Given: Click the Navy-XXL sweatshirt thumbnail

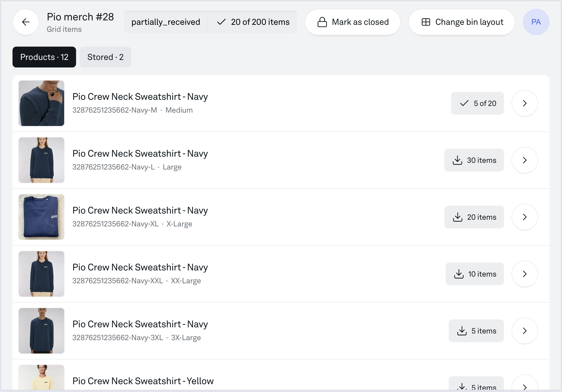Looking at the screenshot, I should [41, 274].
